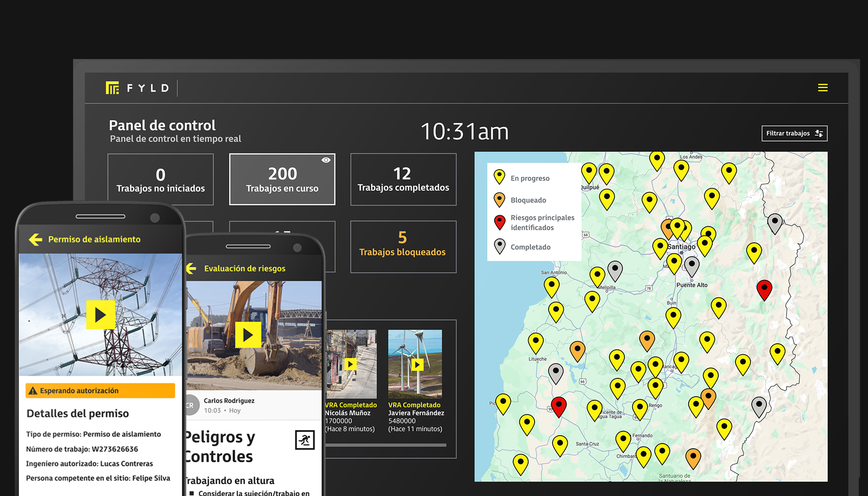Toggle eye icon on Trabajos en curso card
868x496 pixels.
tap(326, 160)
